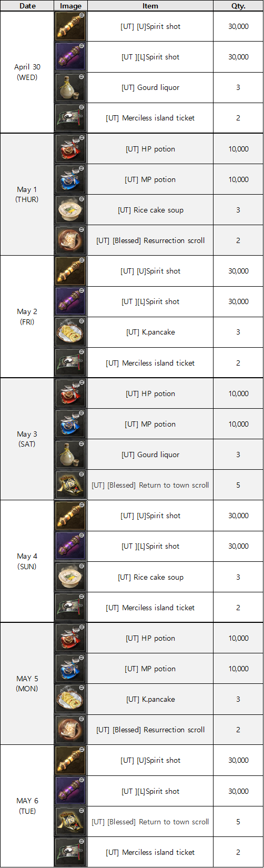Click the May 2 Merciless island ticket text
Viewport: 264px width, 868px height.
[x=150, y=363]
